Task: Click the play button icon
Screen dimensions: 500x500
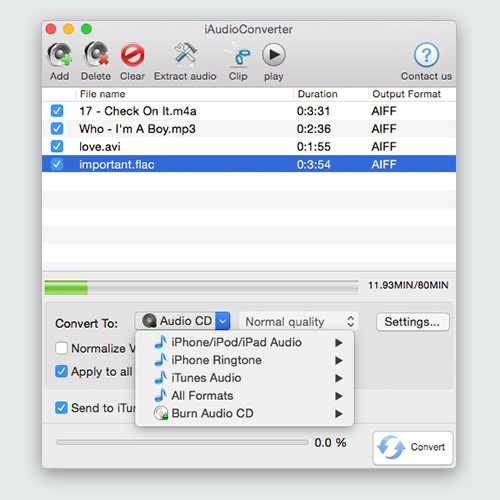Action: [x=274, y=55]
